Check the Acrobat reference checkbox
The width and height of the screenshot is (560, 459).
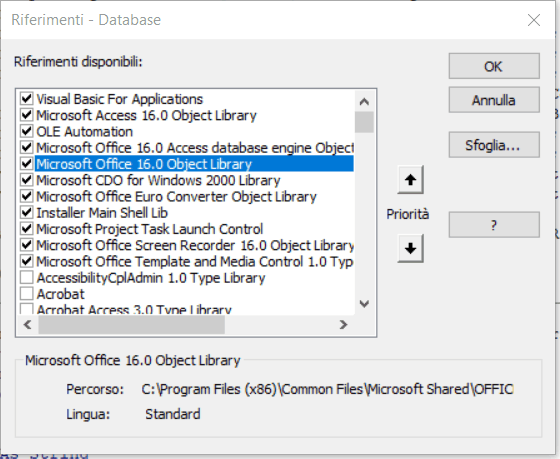(x=27, y=294)
